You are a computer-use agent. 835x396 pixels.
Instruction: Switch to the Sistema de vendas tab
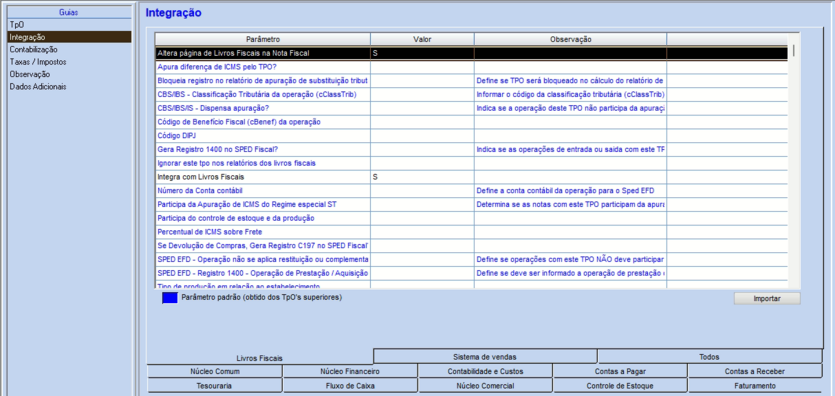(x=485, y=357)
